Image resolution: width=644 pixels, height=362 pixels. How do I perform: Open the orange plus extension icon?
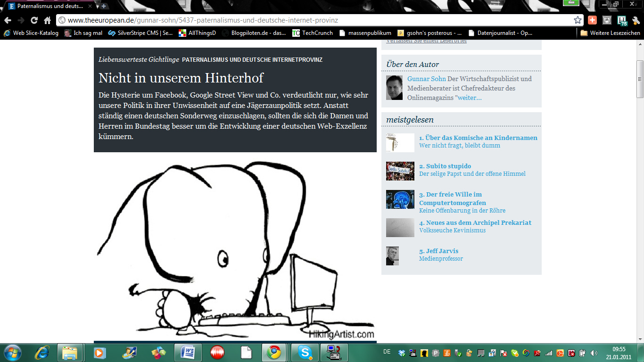coord(592,20)
